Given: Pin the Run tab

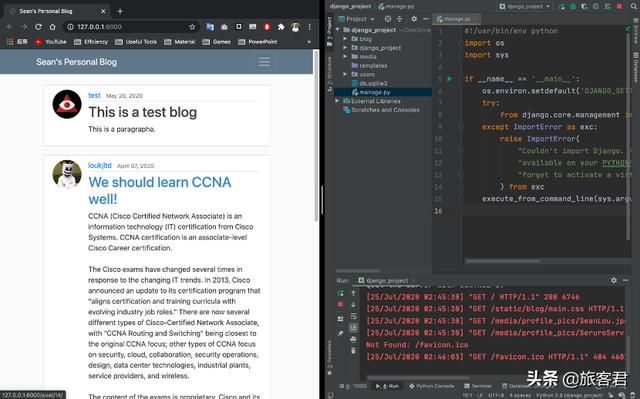Looking at the screenshot, I should coord(340,333).
